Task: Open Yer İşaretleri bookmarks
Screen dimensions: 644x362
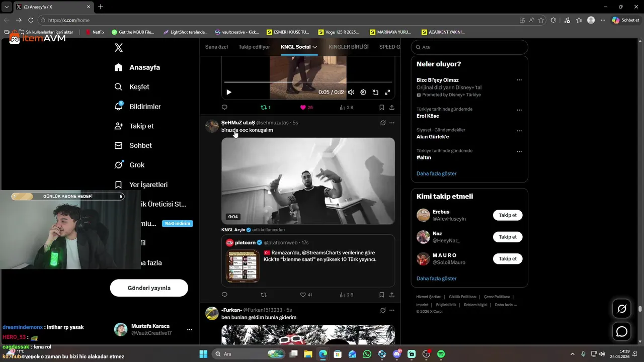Action: pos(141,185)
